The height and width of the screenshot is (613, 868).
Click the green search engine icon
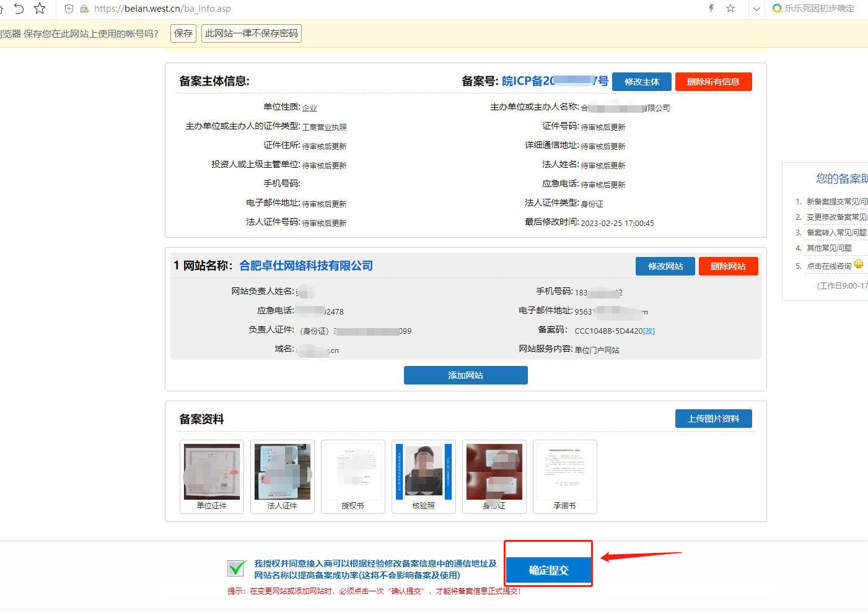tap(777, 8)
